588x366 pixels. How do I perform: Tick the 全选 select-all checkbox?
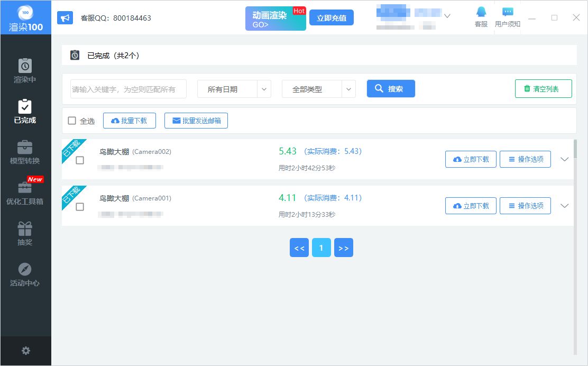72,121
